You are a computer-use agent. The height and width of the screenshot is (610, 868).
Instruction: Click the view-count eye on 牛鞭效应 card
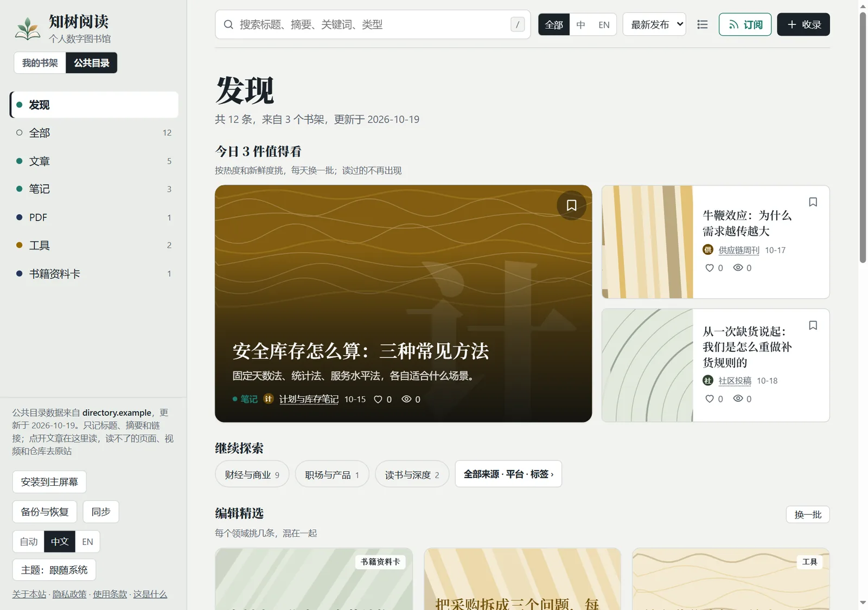[738, 268]
